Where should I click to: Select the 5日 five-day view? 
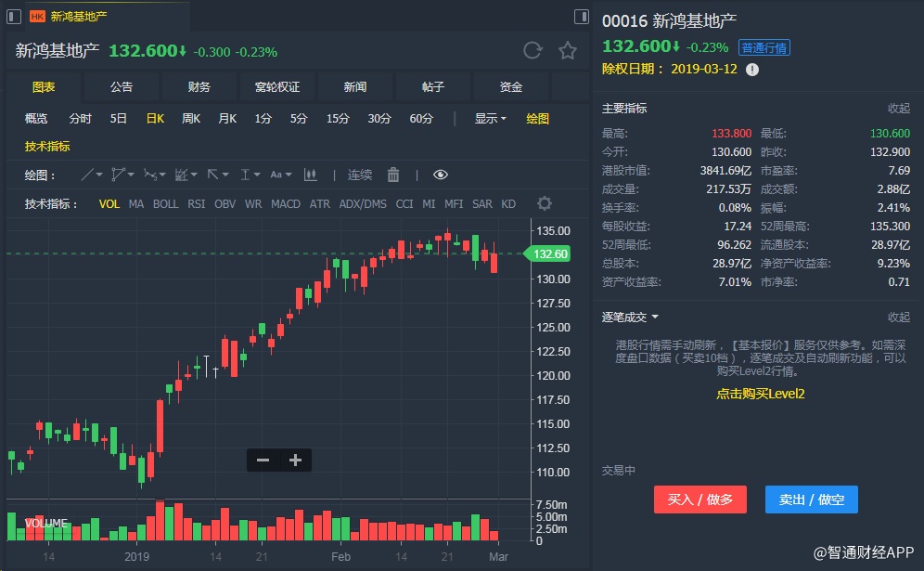click(x=119, y=119)
